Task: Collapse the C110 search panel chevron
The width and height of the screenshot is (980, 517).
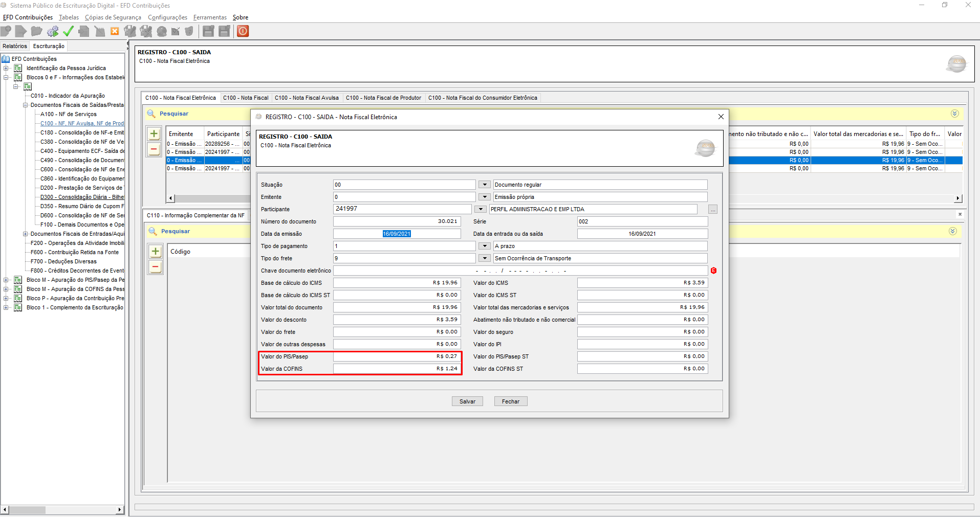Action: coord(952,231)
